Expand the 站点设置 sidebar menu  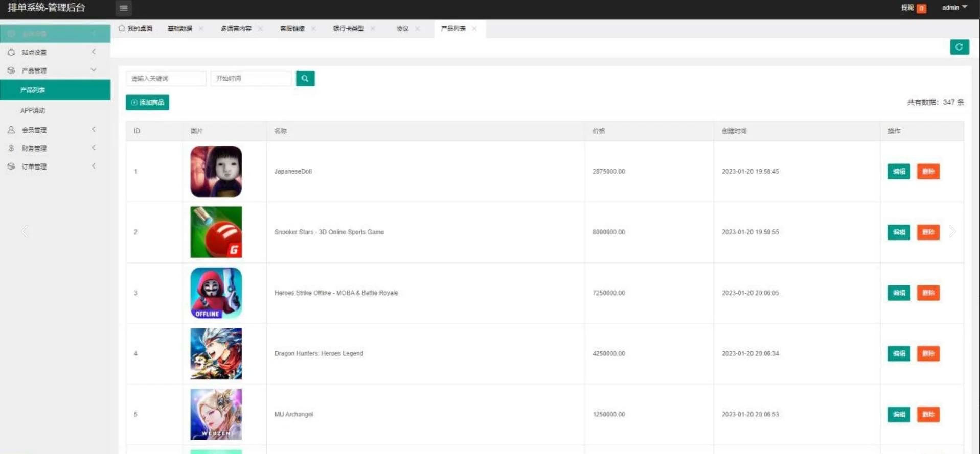point(51,52)
